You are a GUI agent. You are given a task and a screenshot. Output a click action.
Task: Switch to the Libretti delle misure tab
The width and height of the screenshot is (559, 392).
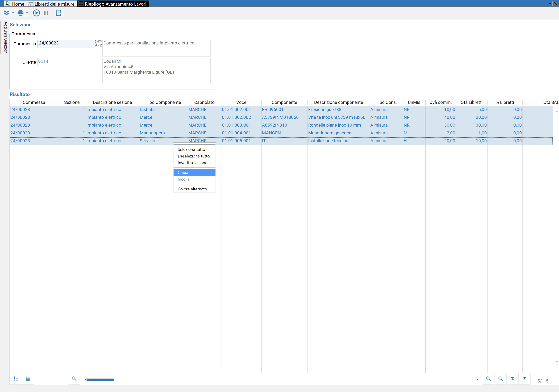[x=52, y=4]
